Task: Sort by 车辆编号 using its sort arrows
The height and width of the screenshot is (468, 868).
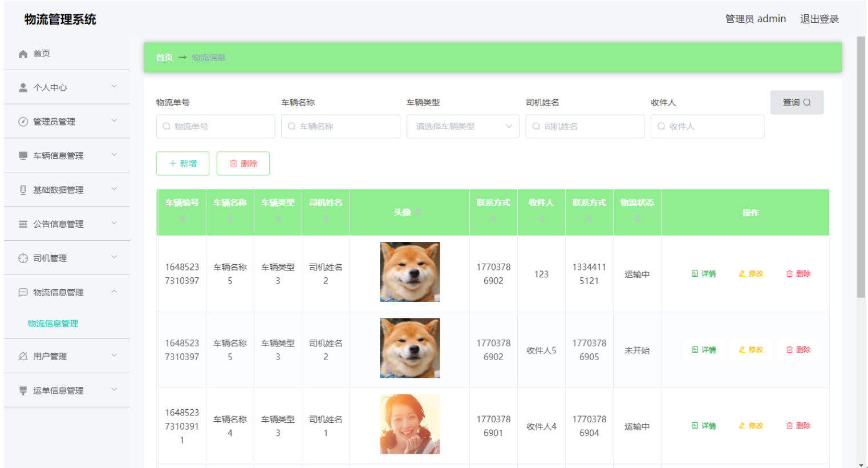Action: [x=182, y=219]
